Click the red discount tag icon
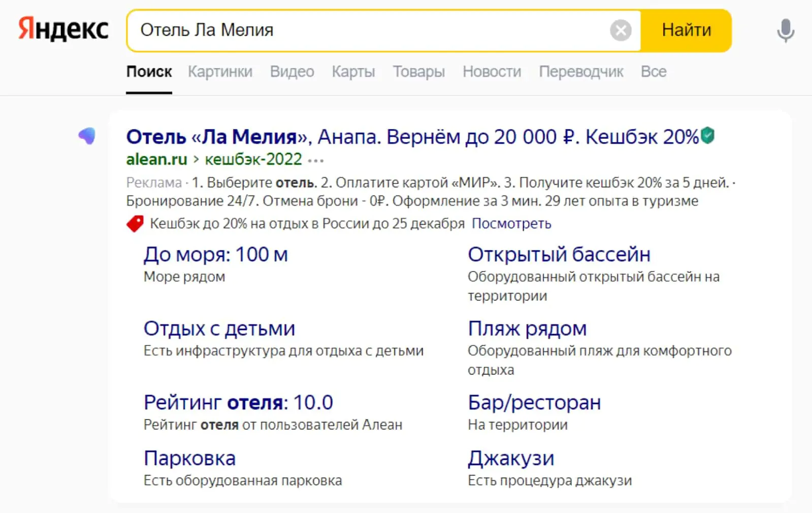The width and height of the screenshot is (812, 513). pyautogui.click(x=135, y=223)
